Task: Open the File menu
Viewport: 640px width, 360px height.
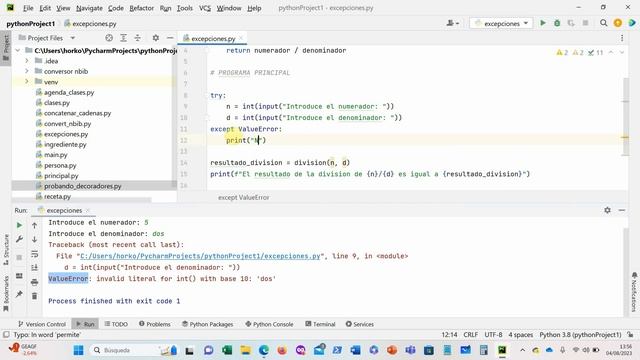Action: (x=28, y=8)
